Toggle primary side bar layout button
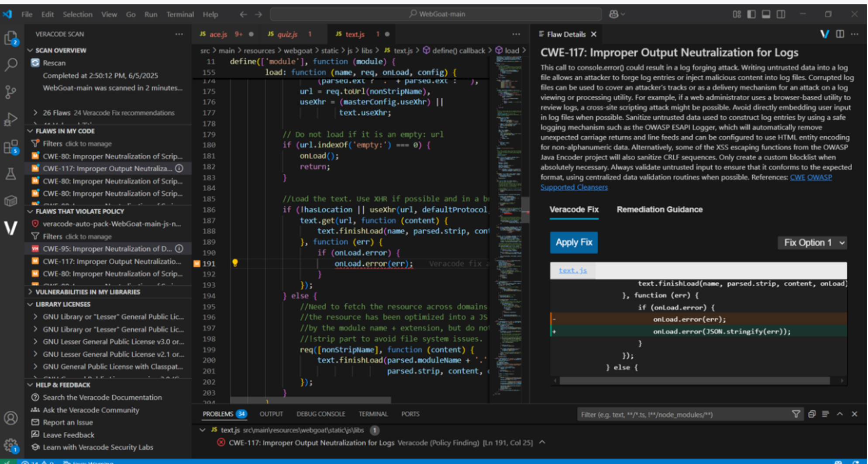This screenshot has width=868, height=464. (x=751, y=14)
